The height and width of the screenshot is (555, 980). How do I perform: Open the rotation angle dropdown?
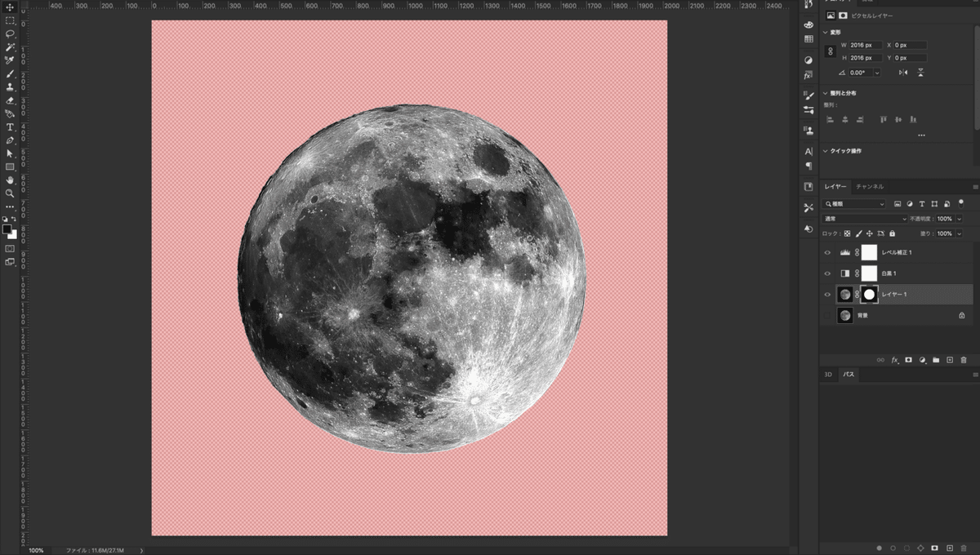877,73
